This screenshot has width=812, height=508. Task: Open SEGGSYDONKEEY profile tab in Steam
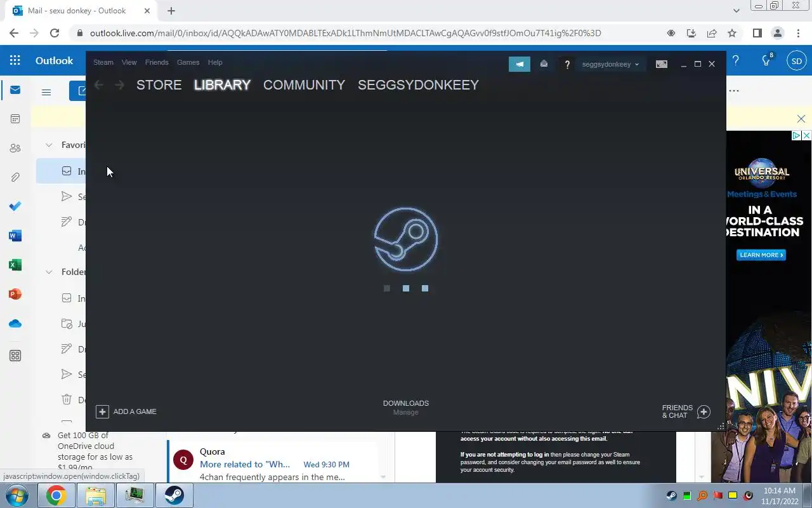coord(418,85)
